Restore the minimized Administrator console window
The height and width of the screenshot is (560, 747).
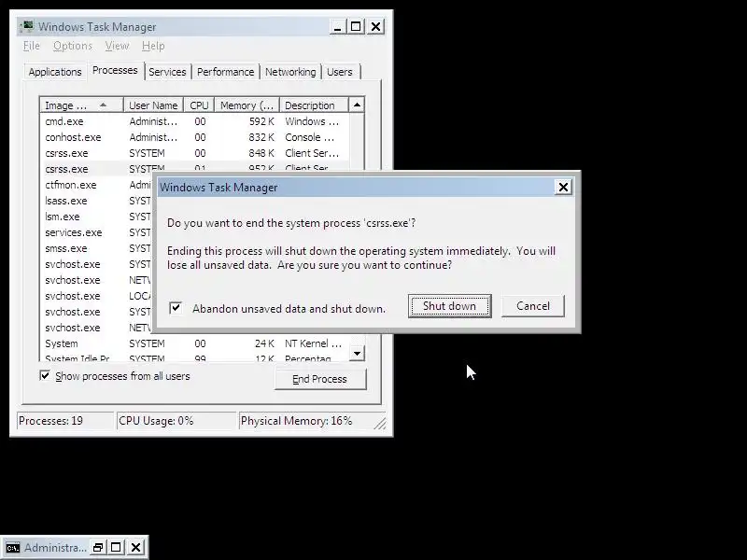pyautogui.click(x=98, y=548)
